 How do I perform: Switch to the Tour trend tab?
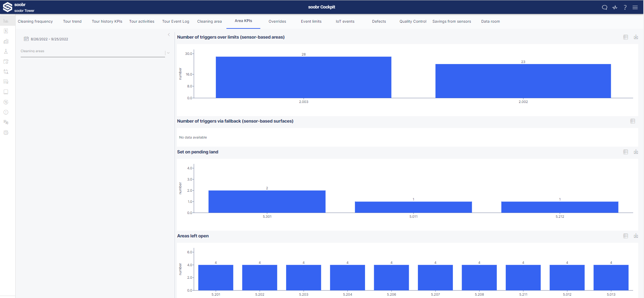72,21
